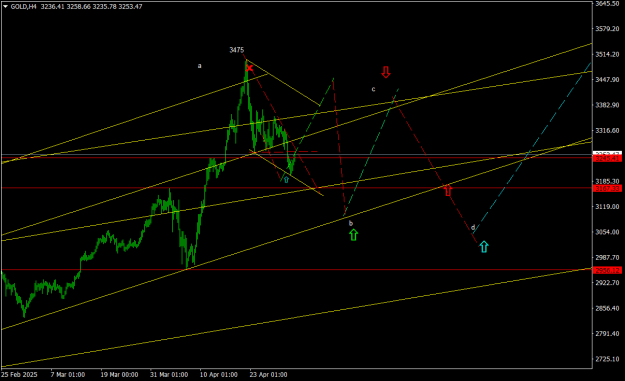Screen dimensions: 625x381
Task: Click the 3475 peak price label
Action: pos(236,50)
